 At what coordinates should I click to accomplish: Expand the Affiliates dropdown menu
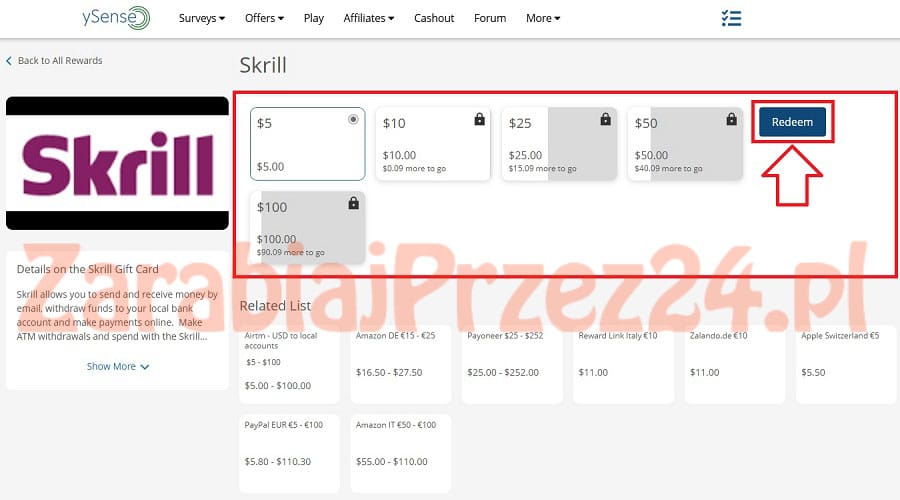[368, 18]
